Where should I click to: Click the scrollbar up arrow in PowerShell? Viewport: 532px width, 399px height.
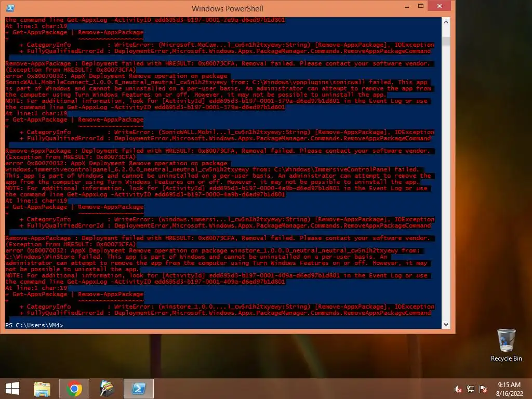click(x=446, y=22)
